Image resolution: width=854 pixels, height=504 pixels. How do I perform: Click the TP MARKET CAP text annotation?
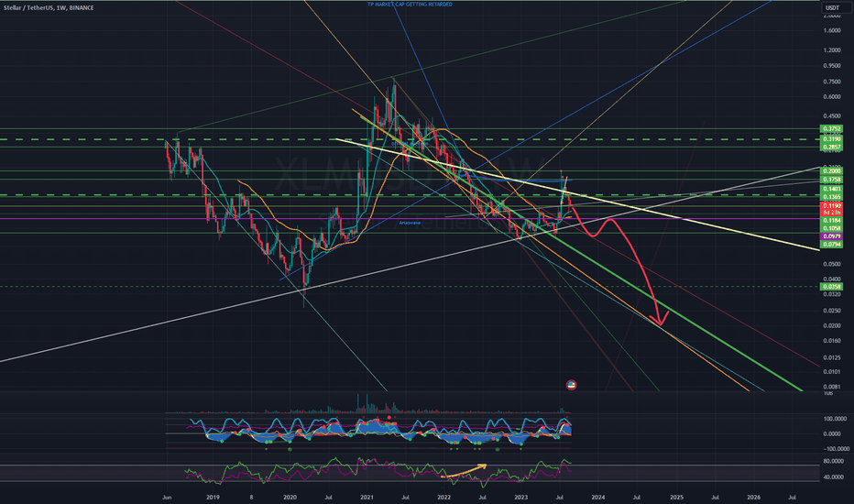point(410,5)
